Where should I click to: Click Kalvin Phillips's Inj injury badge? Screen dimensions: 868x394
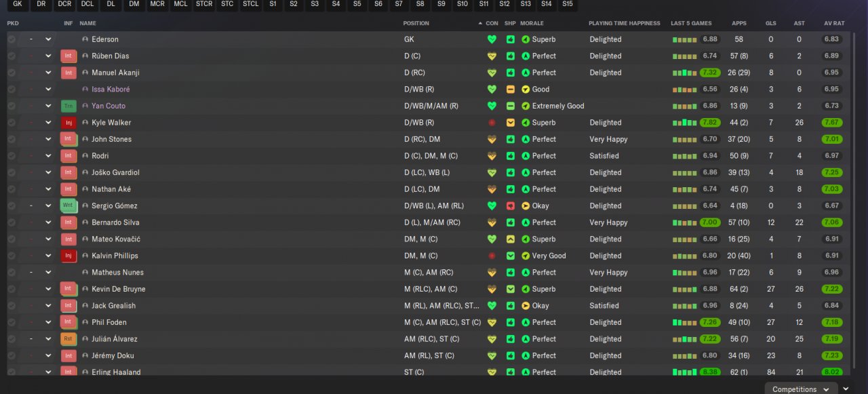click(x=68, y=256)
